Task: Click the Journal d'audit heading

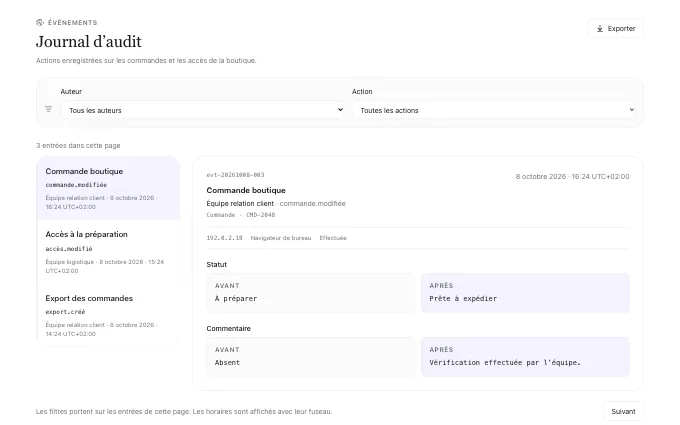Action: [89, 42]
